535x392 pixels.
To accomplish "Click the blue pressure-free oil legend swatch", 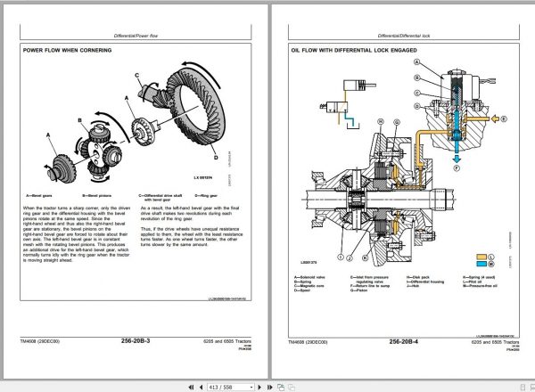I will click(x=481, y=265).
